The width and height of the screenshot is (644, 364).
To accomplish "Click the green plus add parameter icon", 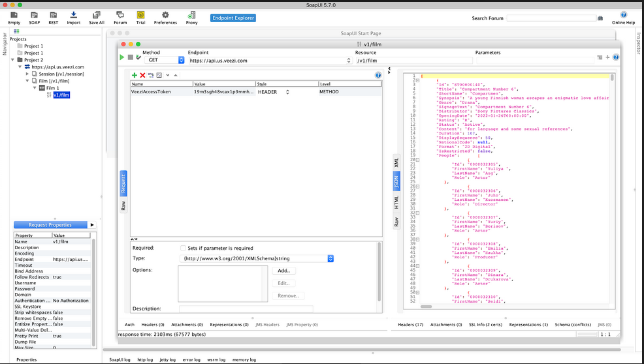I will [x=135, y=76].
